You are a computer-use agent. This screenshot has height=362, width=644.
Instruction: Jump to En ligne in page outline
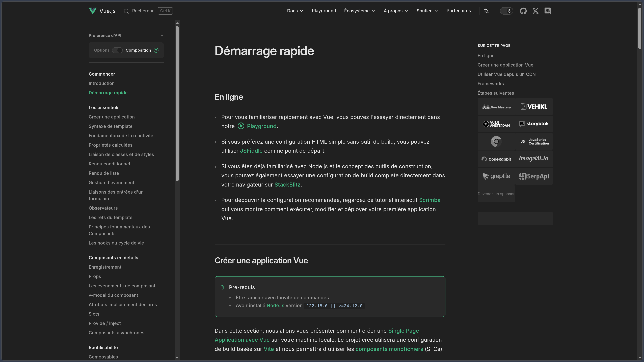[486, 55]
